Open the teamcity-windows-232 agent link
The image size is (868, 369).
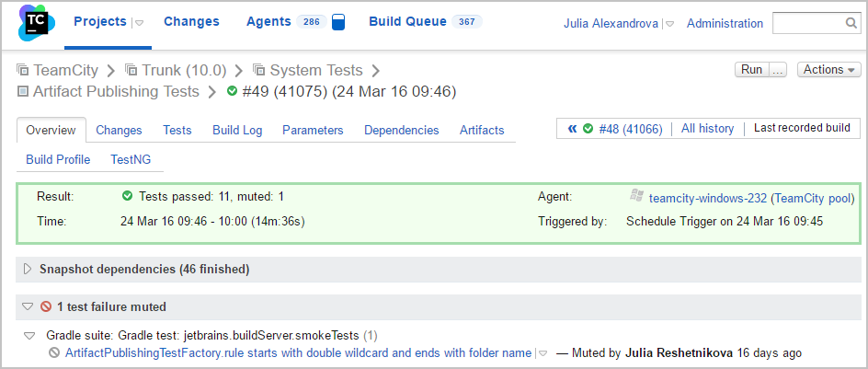[x=708, y=198]
